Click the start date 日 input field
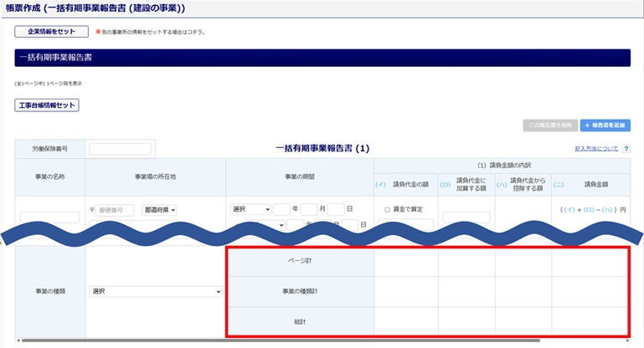This screenshot has height=348, width=644. tap(336, 209)
